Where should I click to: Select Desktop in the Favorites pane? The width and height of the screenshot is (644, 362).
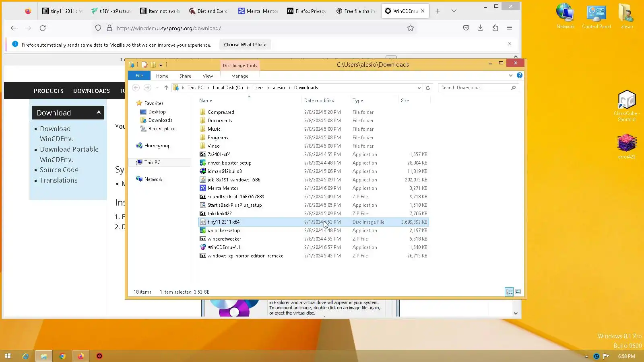tap(157, 112)
